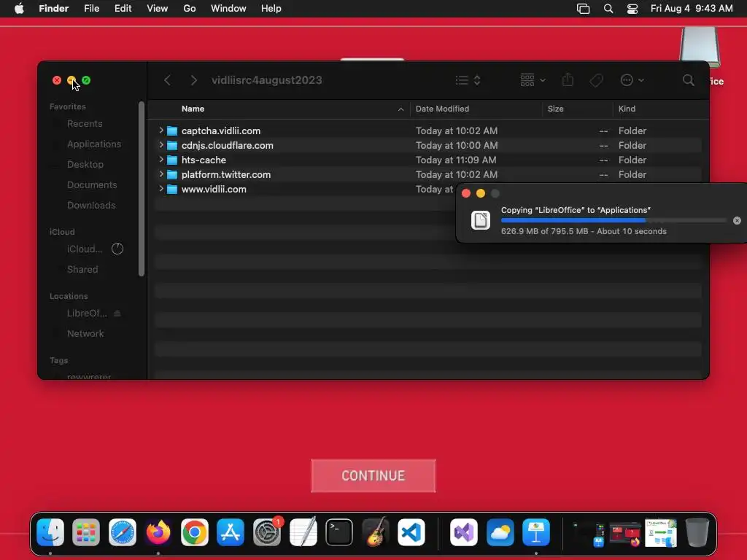The image size is (747, 560).
Task: Open the Help menu
Action: pos(271,9)
